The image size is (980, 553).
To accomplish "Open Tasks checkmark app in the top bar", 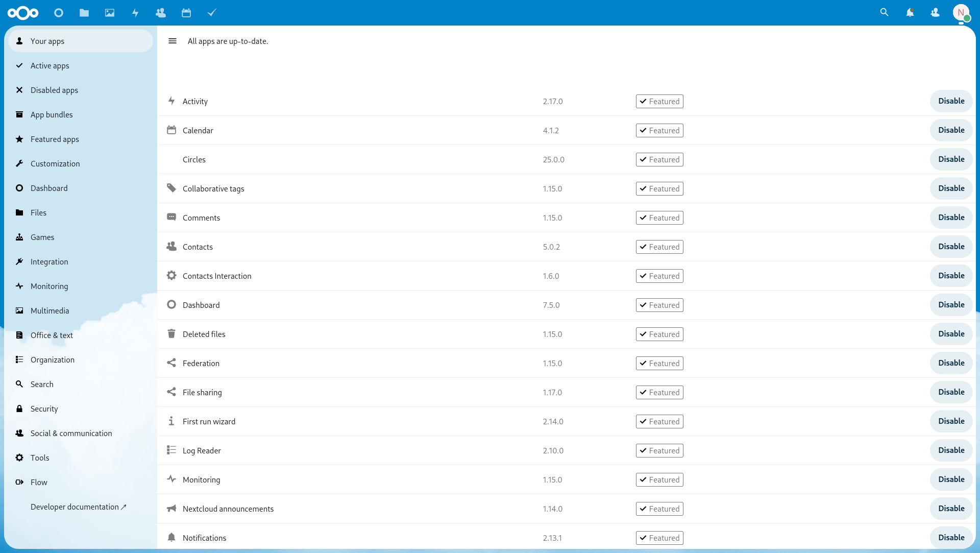I will (x=212, y=13).
